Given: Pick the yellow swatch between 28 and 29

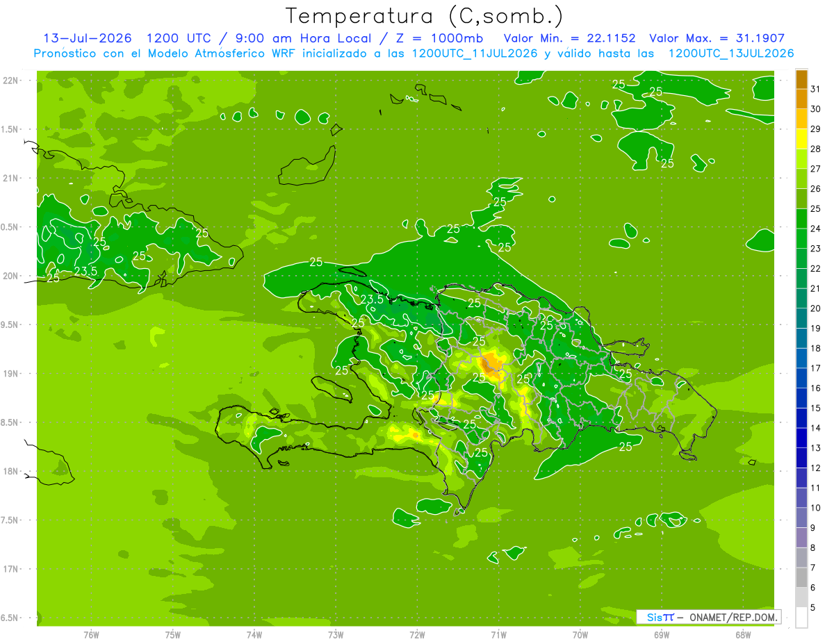Looking at the screenshot, I should point(801,140).
